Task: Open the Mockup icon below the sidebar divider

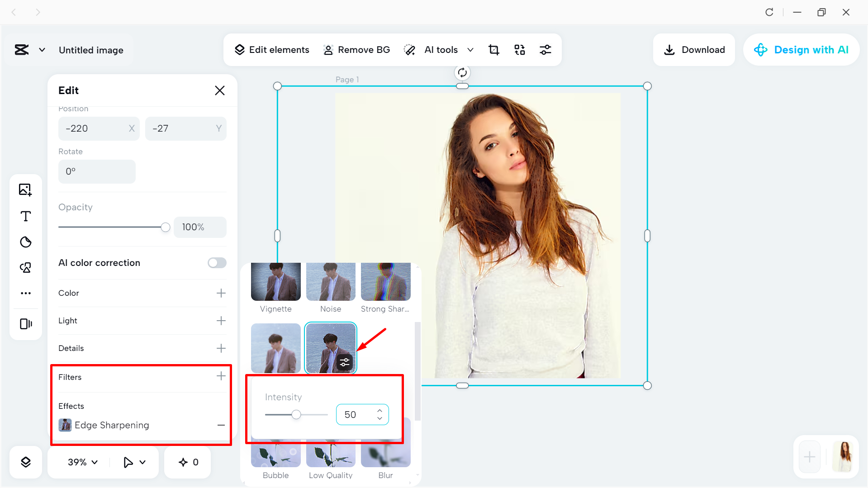Action: point(26,324)
